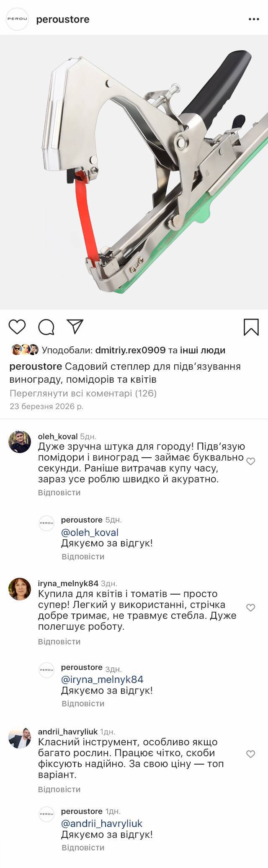Like oleh_koval's comment

[250, 461]
